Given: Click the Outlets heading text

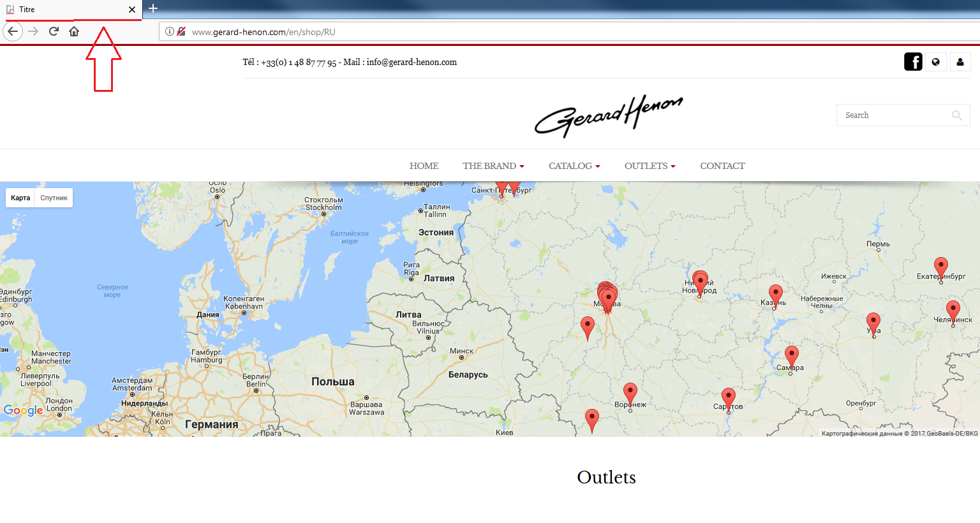Looking at the screenshot, I should [x=606, y=477].
